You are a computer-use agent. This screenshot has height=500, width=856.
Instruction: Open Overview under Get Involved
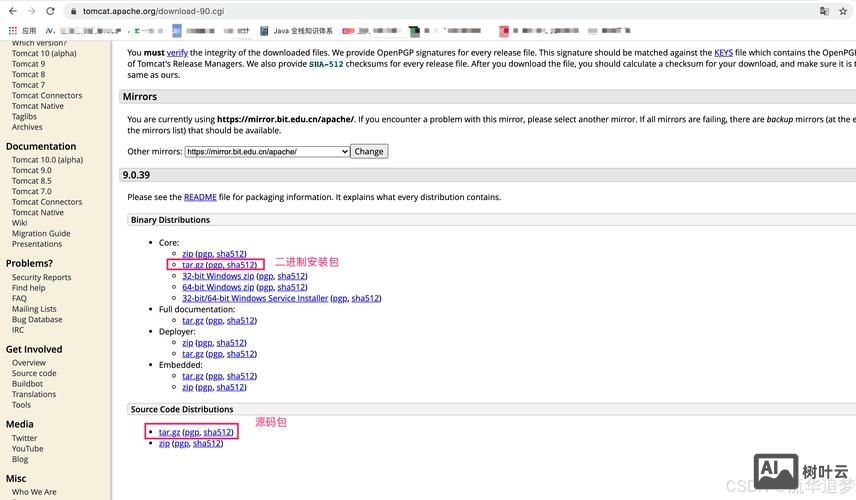click(x=29, y=363)
